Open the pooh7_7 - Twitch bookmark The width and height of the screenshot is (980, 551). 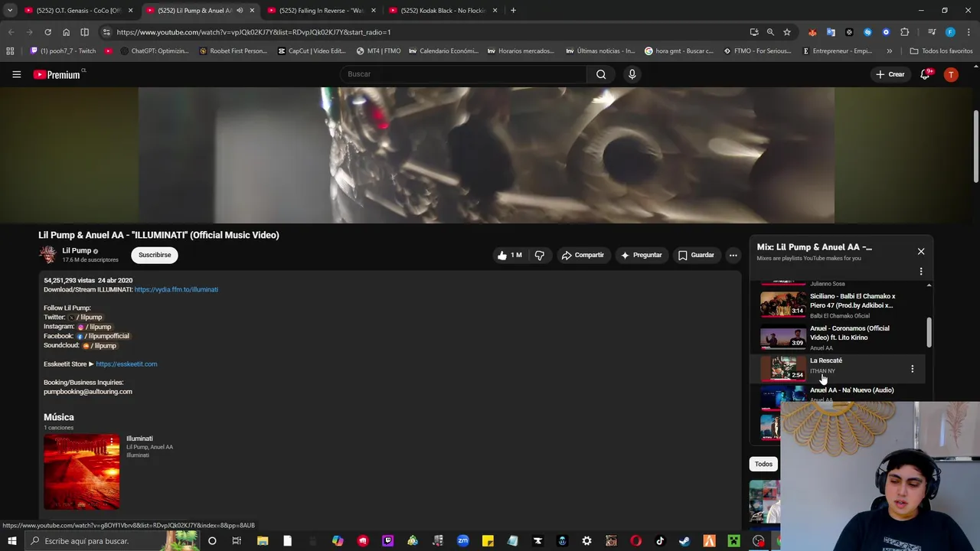click(63, 51)
